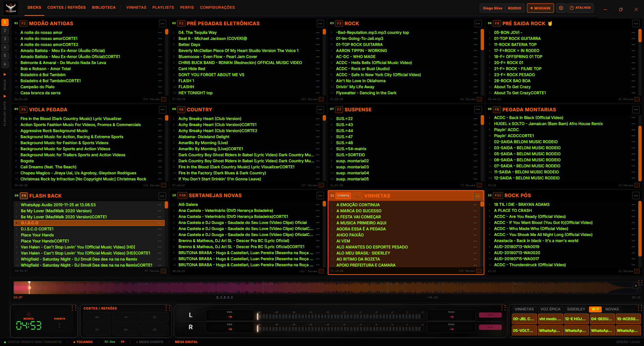
Task: Click the MixSound bull logo
Action: click(11, 8)
